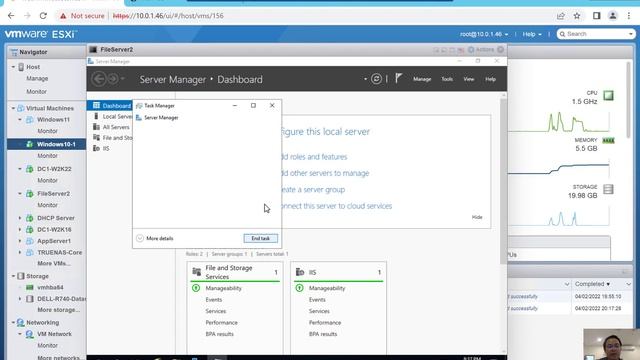Image resolution: width=640 pixels, height=360 pixels.
Task: Collapse the Networking tree node
Action: [x=13, y=322]
